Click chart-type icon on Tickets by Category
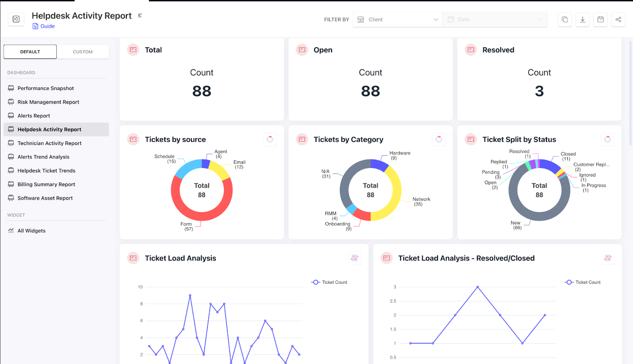The width and height of the screenshot is (633, 364). point(439,139)
